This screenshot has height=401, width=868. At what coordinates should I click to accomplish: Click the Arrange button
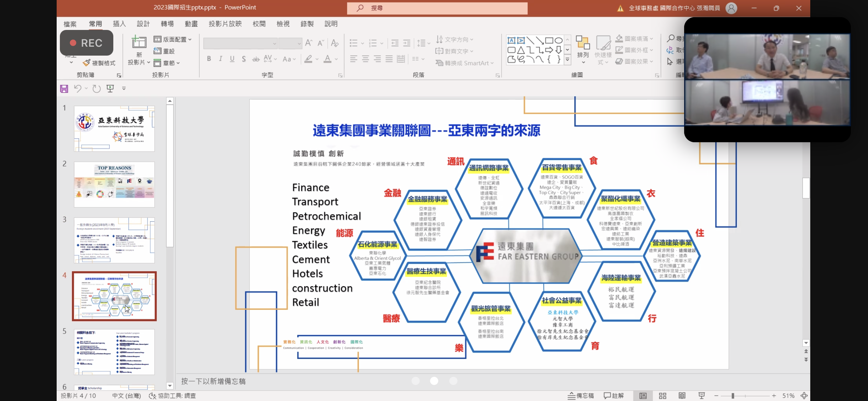point(583,50)
